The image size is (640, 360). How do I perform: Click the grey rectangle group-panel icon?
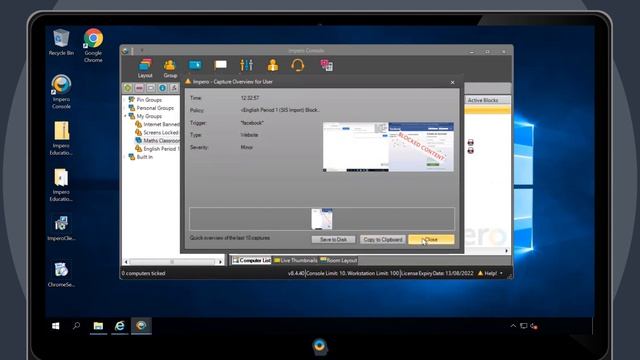tap(151, 88)
